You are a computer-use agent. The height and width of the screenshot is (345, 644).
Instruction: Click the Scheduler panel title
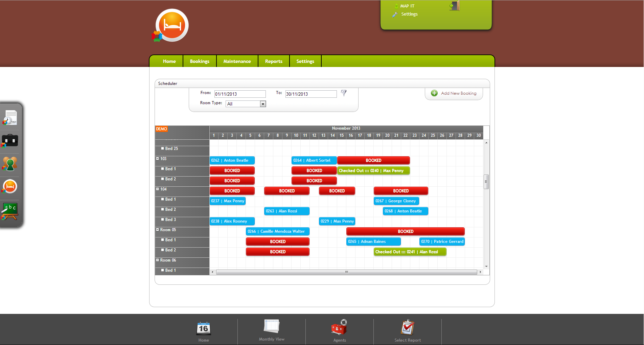tap(168, 84)
